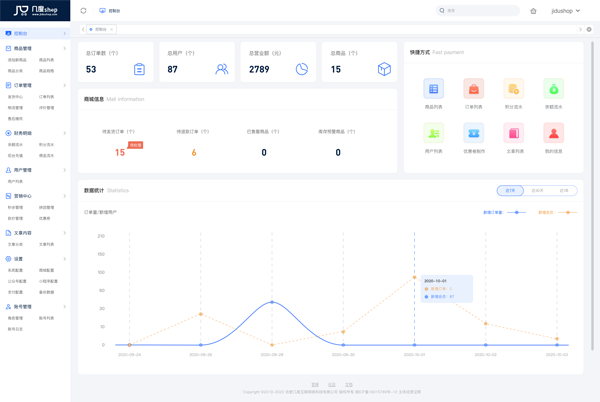Screen dimensions: 600x402
Task: Expand the 设置 section chevron
Action: (64, 259)
